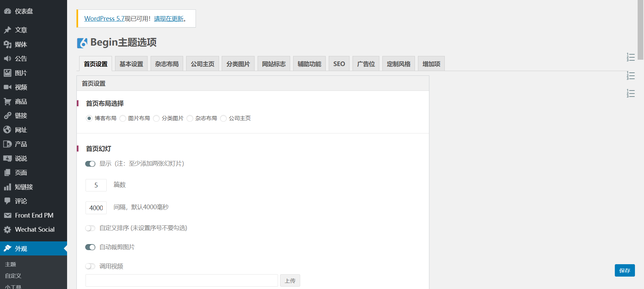This screenshot has height=289, width=644.
Task: Click the top numbered list icon on the right
Action: click(x=631, y=57)
